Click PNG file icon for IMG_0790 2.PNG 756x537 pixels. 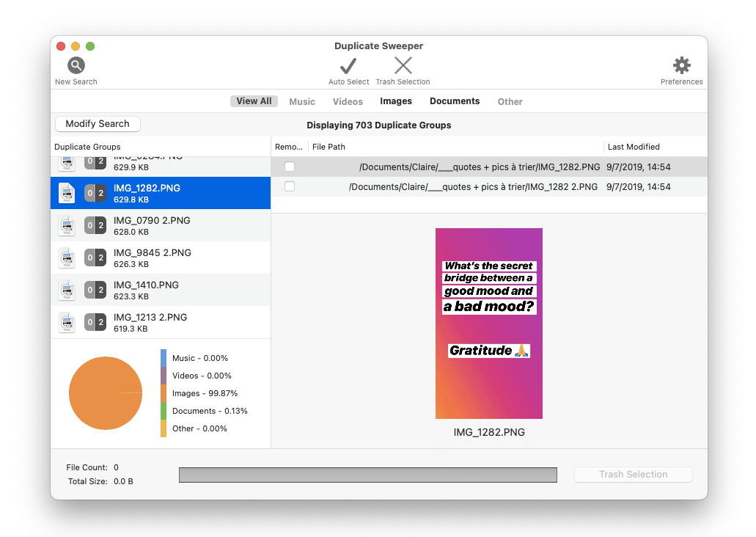click(67, 225)
